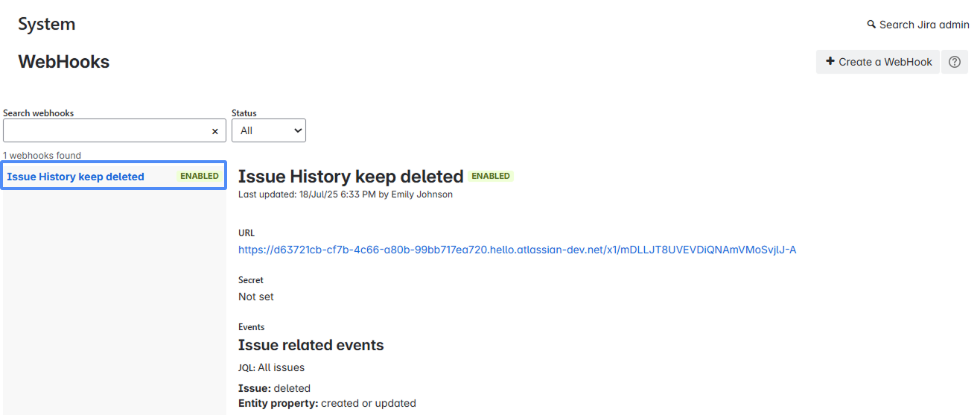Click the 'Not set' secret value
The height and width of the screenshot is (415, 980).
pos(255,297)
